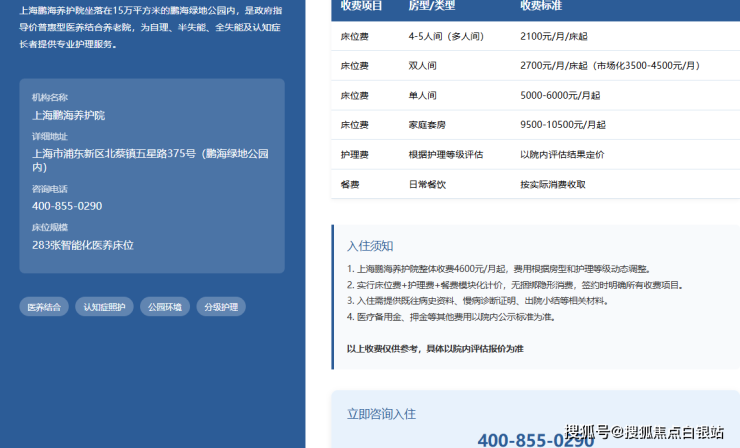The image size is (740, 448).
Task: Click the 餐费 row label
Action: [x=350, y=184]
